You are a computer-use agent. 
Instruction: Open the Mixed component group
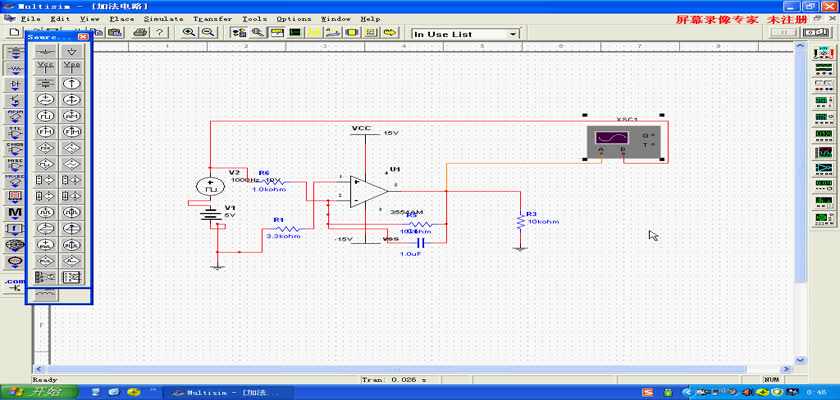[15, 181]
